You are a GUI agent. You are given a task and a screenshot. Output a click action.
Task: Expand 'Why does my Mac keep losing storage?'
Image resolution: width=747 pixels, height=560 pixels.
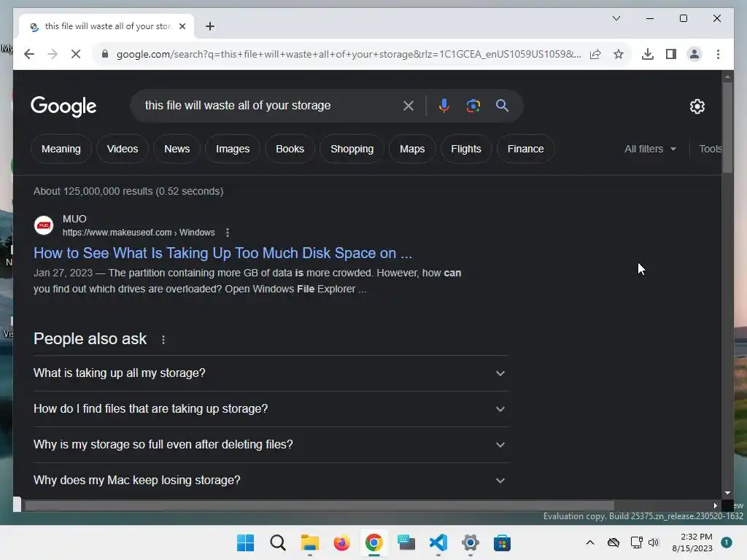(x=271, y=480)
